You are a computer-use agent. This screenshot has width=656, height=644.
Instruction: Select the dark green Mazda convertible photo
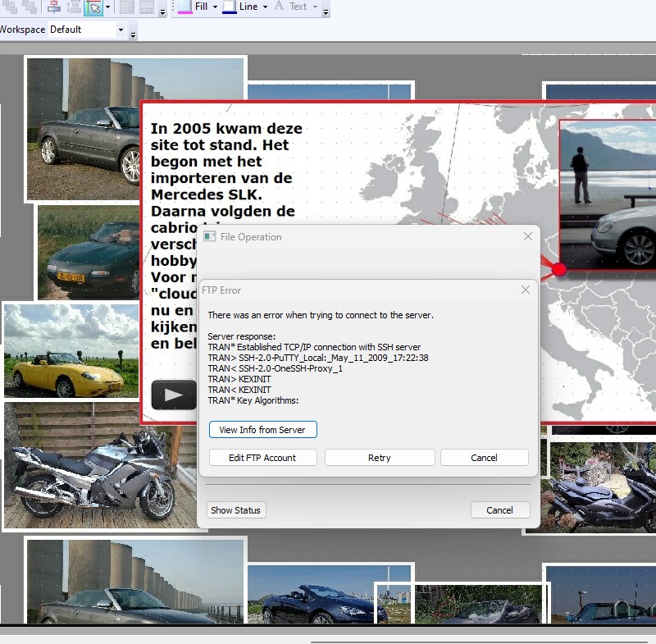click(x=89, y=253)
